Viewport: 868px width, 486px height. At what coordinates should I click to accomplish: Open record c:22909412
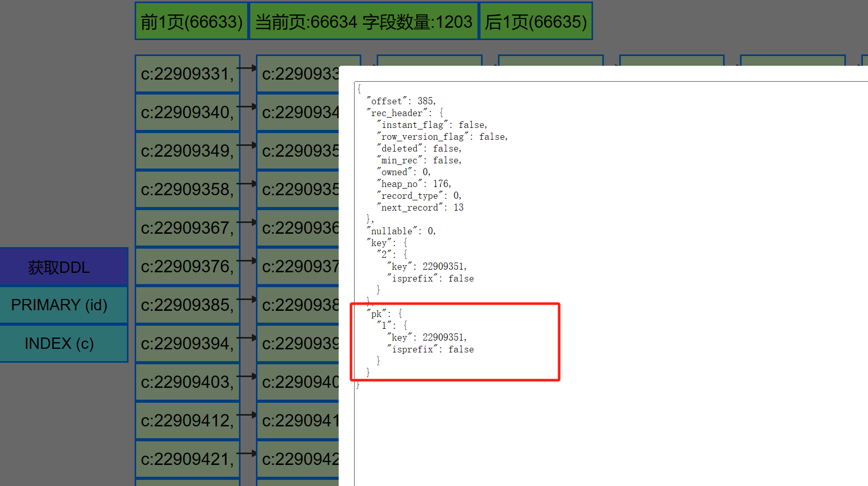pyautogui.click(x=188, y=421)
